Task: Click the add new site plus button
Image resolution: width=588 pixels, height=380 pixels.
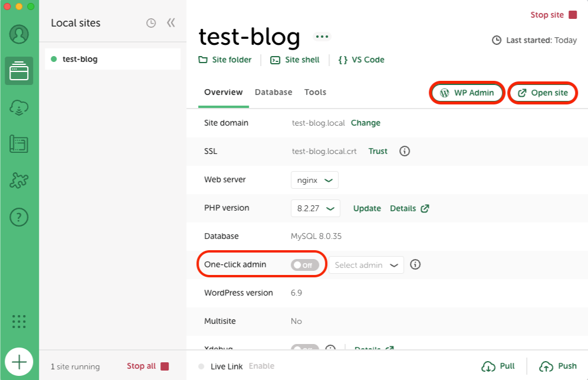Action: [19, 361]
